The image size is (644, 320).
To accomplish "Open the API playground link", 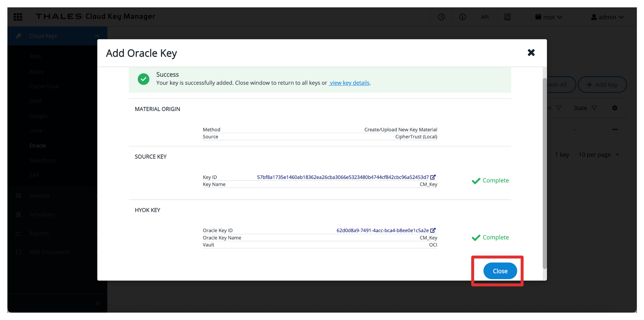I will click(485, 17).
